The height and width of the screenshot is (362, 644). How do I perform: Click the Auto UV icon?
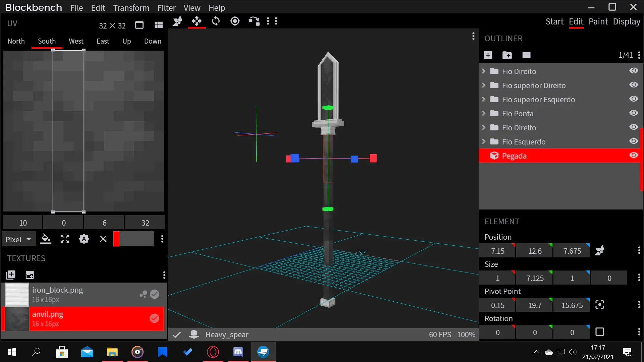84,239
